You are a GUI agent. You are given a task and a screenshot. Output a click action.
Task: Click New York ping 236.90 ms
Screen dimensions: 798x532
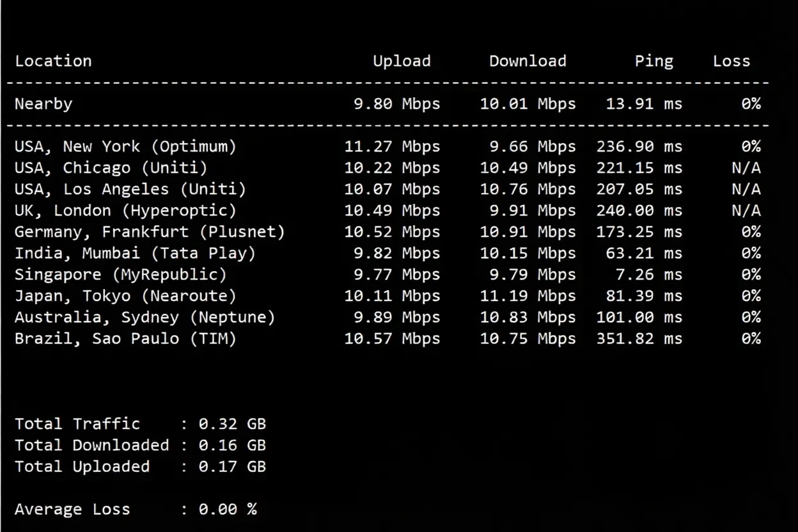coord(639,147)
